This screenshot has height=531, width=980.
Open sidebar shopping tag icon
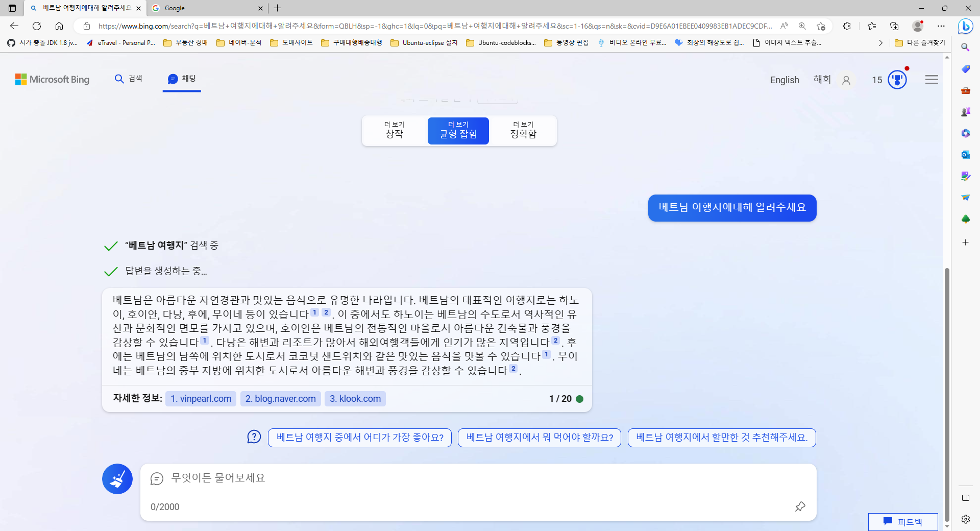point(965,69)
